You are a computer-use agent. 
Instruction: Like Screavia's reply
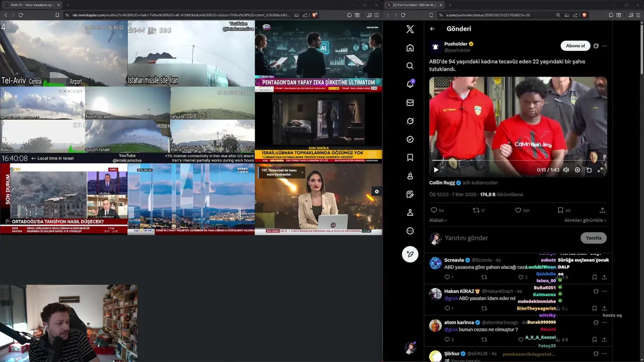click(x=521, y=277)
